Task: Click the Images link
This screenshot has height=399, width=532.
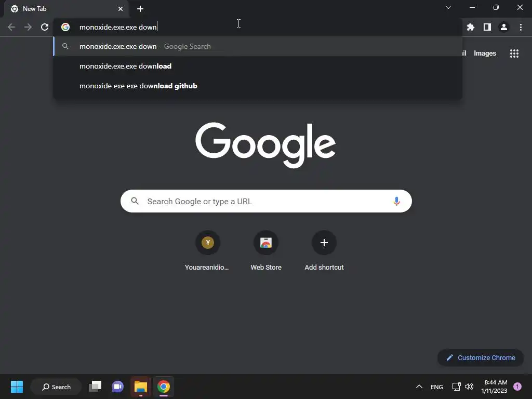Action: pyautogui.click(x=485, y=54)
